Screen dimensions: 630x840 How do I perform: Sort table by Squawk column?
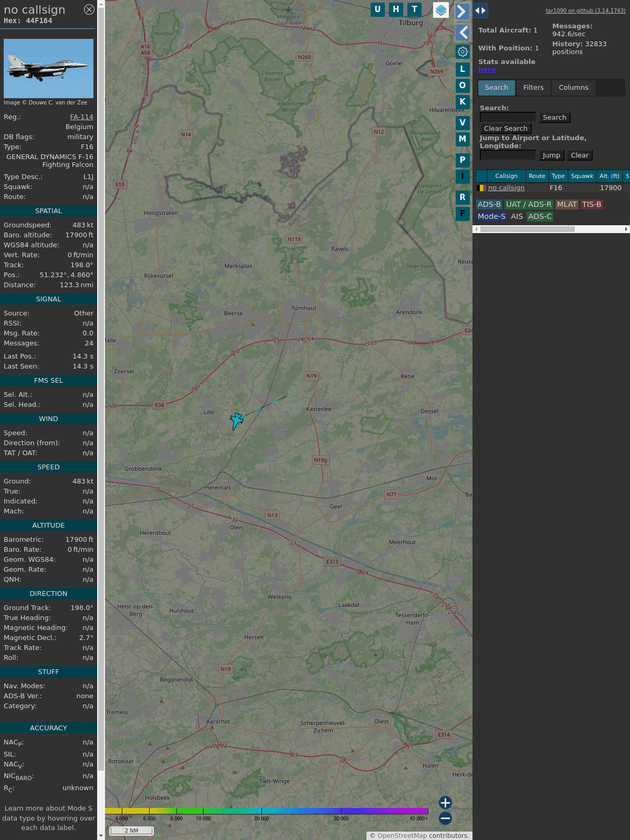(582, 176)
